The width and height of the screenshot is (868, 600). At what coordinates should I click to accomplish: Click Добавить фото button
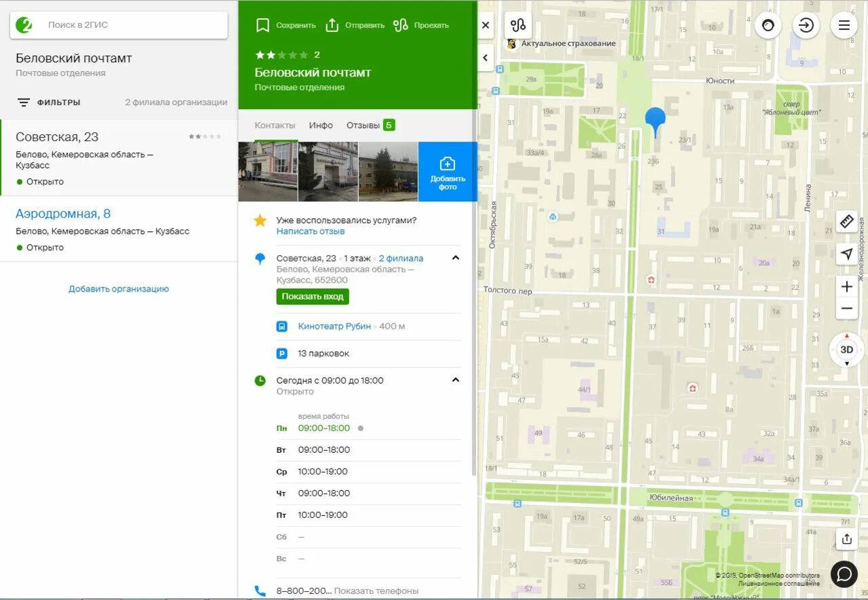(448, 172)
